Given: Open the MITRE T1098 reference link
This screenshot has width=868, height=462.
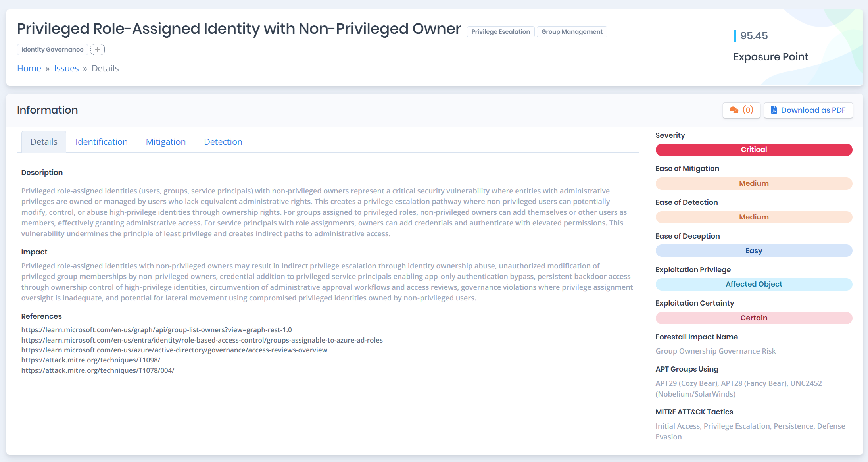Looking at the screenshot, I should pos(90,360).
